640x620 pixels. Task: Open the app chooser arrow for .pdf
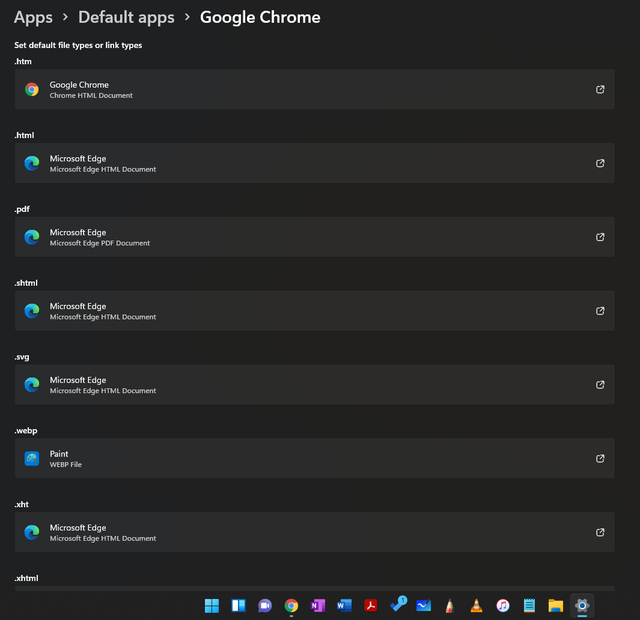pyautogui.click(x=600, y=237)
